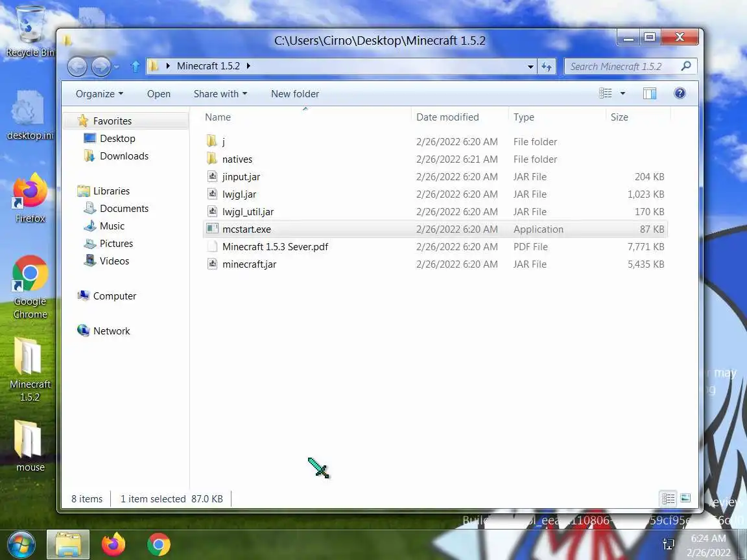Click Minecraft 1.5.2 breadcrumb in address bar
This screenshot has width=747, height=560.
point(208,66)
